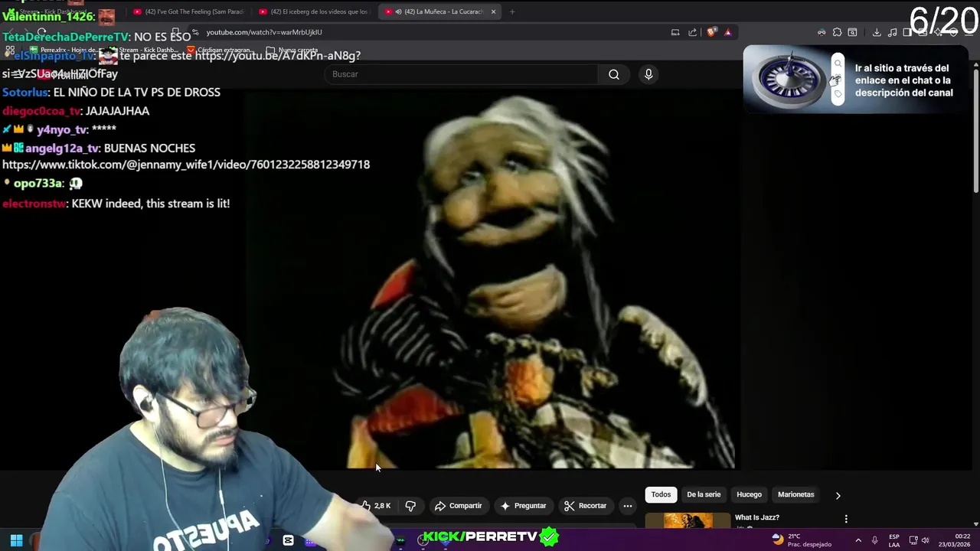Close the La Muñeca - La Cucaracha tab
This screenshot has height=551, width=980.
tap(493, 11)
